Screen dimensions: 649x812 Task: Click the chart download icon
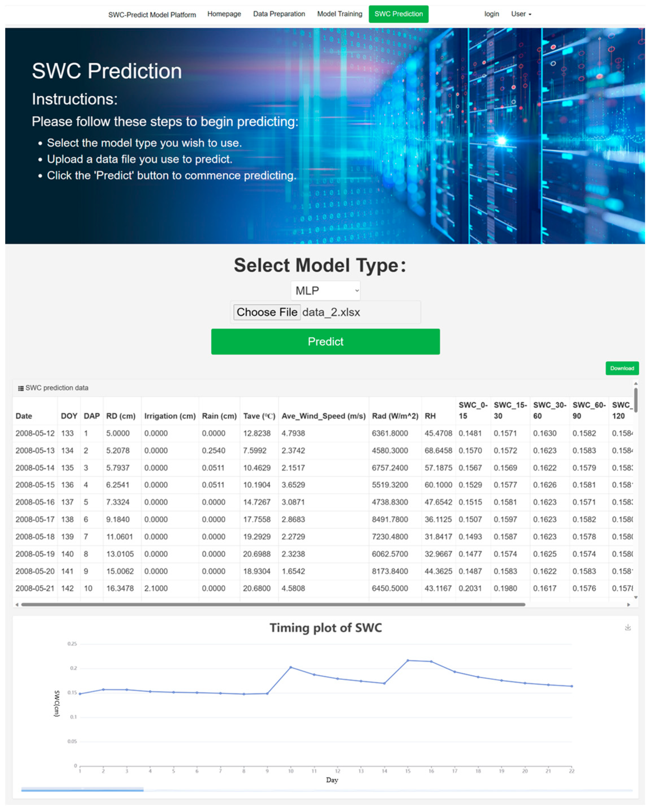pos(628,627)
